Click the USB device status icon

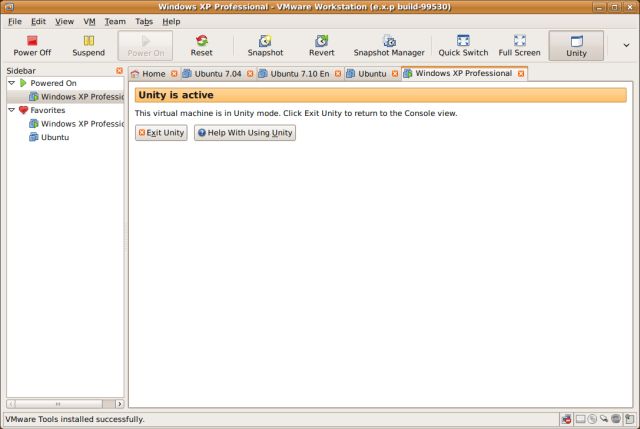pos(604,419)
